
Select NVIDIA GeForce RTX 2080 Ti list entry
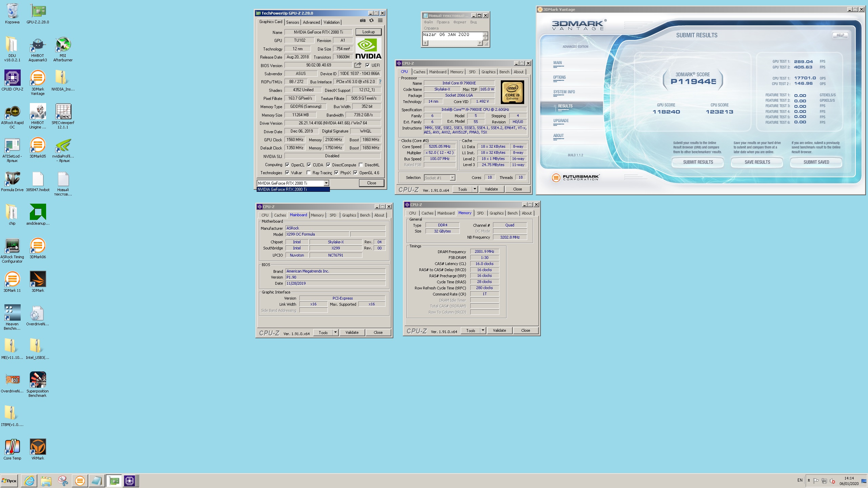[x=293, y=189]
